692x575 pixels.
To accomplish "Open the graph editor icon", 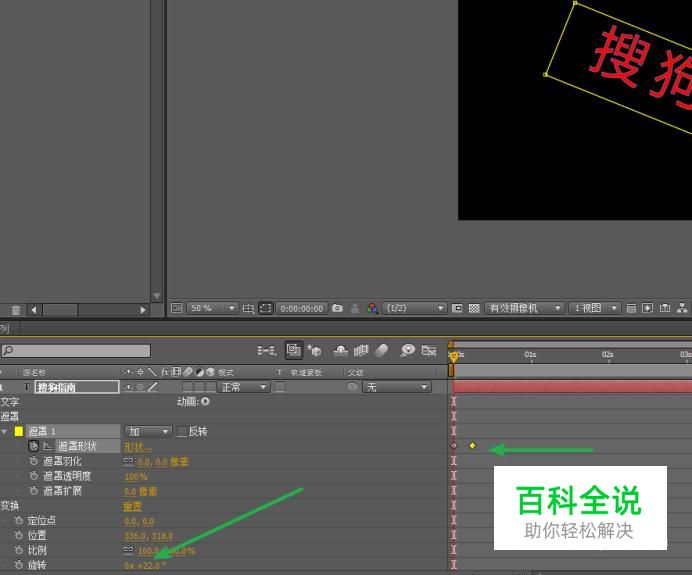I will click(x=429, y=351).
